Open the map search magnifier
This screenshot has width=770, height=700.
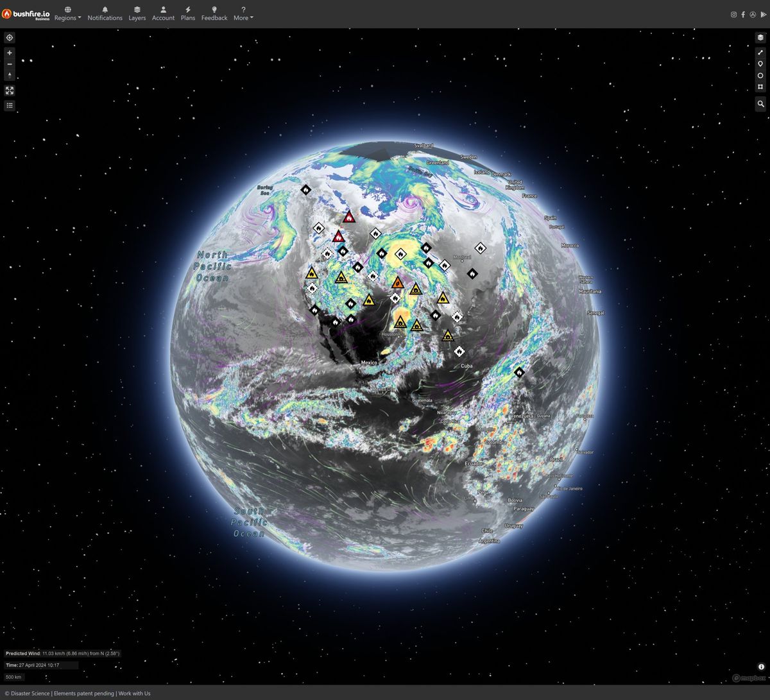pos(760,103)
